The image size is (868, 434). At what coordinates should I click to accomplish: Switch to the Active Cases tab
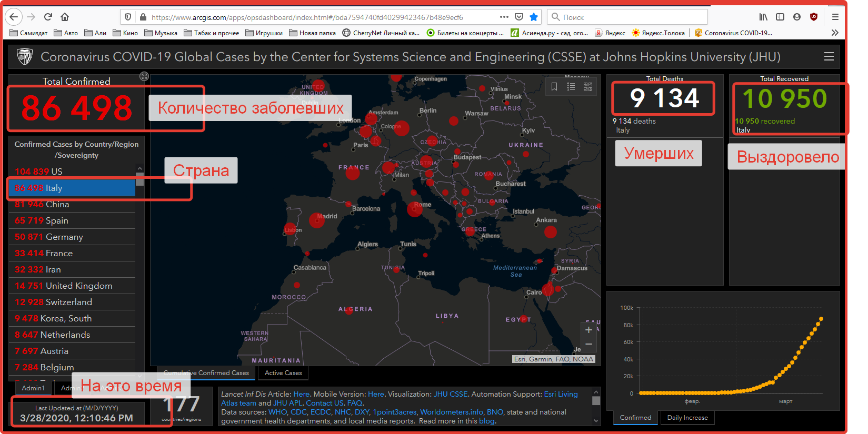pyautogui.click(x=283, y=373)
